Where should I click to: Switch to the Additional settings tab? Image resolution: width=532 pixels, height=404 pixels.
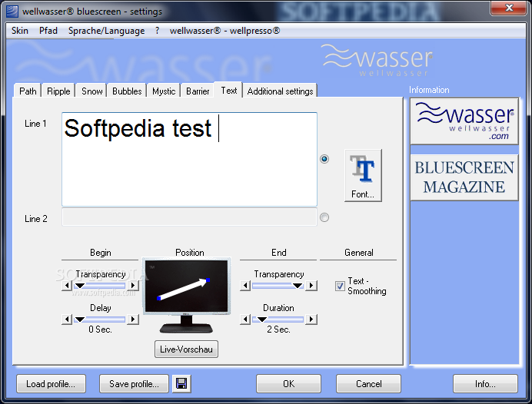280,91
